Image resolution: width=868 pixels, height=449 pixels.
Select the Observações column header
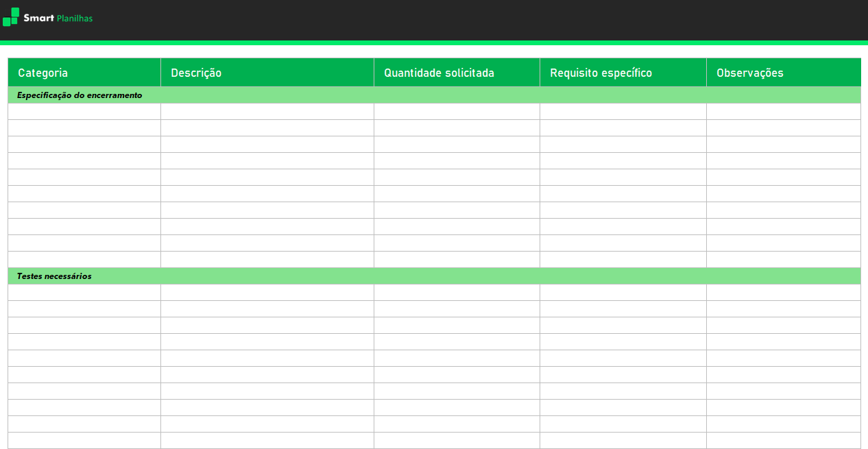click(783, 73)
